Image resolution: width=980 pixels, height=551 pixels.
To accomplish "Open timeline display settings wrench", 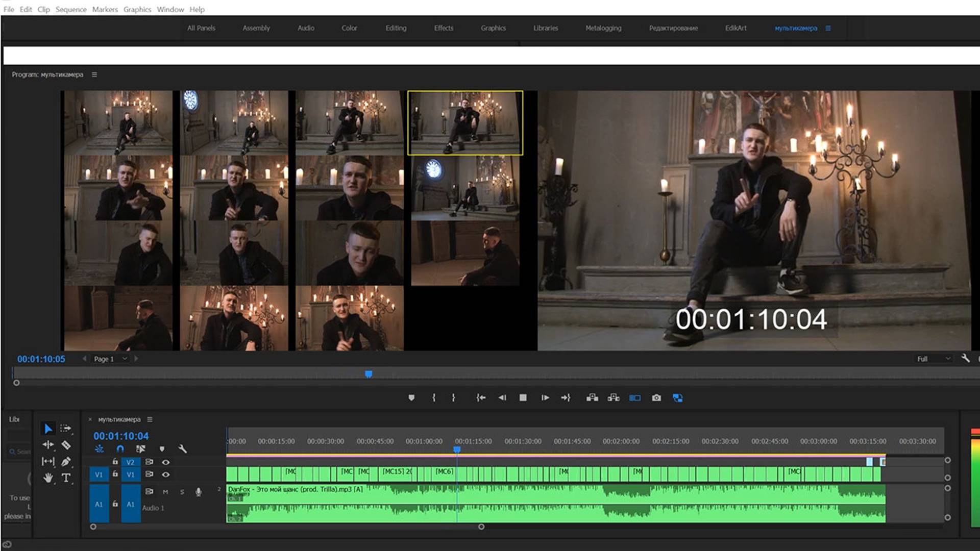I will [x=182, y=449].
